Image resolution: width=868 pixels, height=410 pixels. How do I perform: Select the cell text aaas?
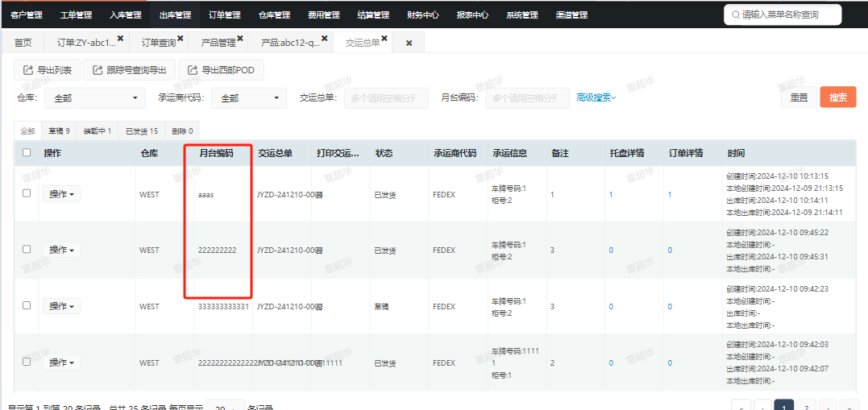(x=207, y=195)
